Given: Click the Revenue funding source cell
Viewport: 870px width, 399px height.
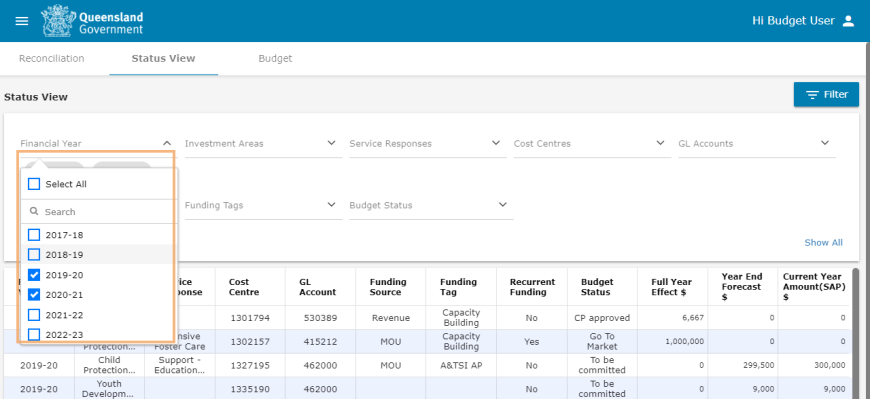Looking at the screenshot, I should pos(391,318).
